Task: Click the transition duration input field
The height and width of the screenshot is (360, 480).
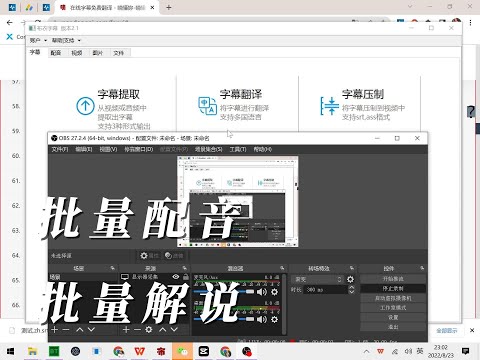Action: tap(325, 289)
